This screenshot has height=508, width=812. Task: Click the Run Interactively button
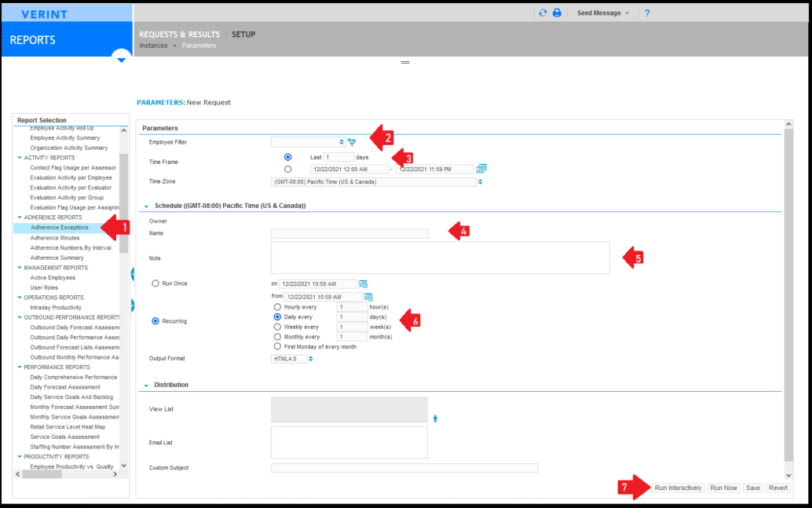(x=678, y=488)
